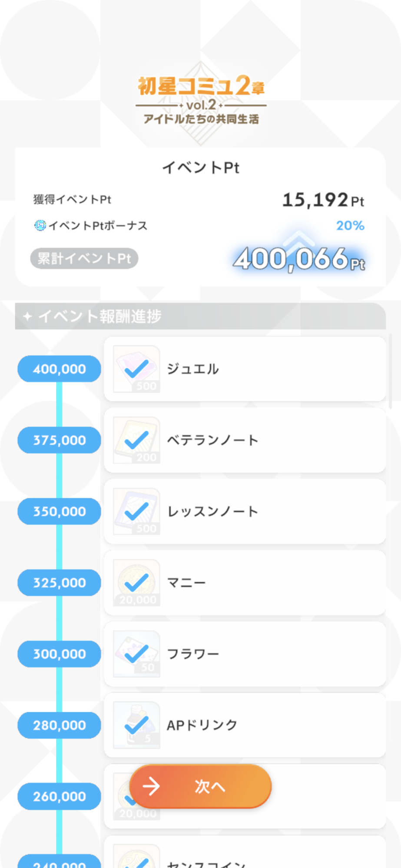Viewport: 401px width, 868px height.
Task: Click the 400,000 point milestone marker
Action: 60,369
